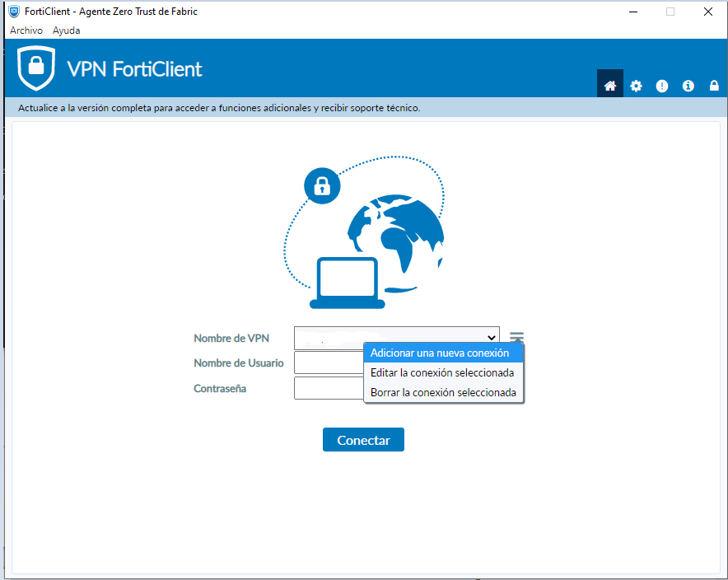Click the padlock icon in header
The image size is (728, 580).
click(x=714, y=86)
